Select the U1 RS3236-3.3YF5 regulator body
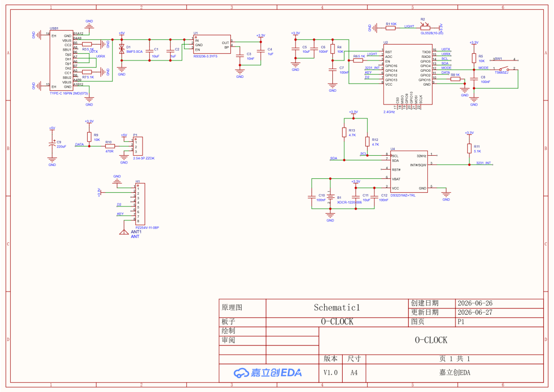Screen dimensions: 554x392 [212, 45]
